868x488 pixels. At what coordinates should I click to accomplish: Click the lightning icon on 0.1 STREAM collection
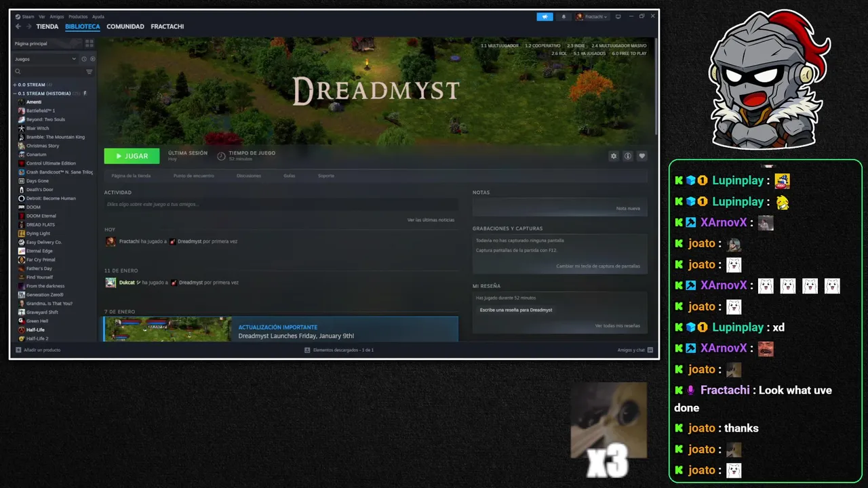pyautogui.click(x=85, y=93)
